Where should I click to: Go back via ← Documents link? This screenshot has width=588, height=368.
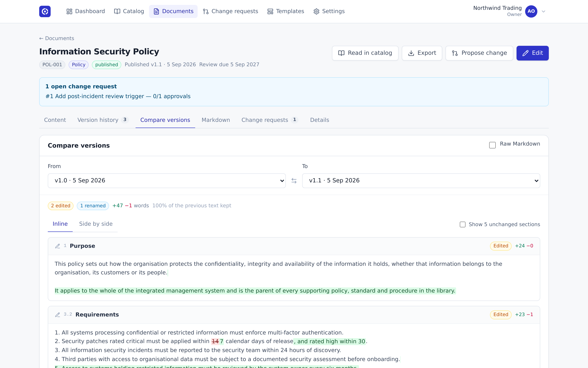57,38
